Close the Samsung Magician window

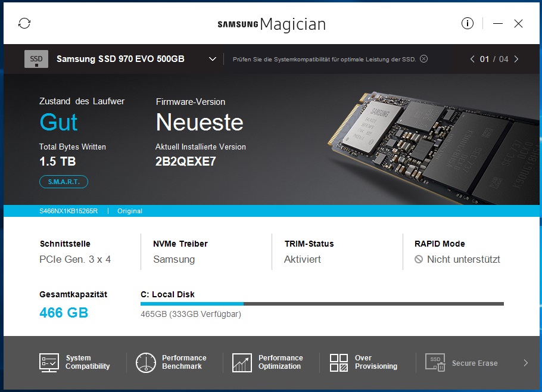tap(518, 23)
